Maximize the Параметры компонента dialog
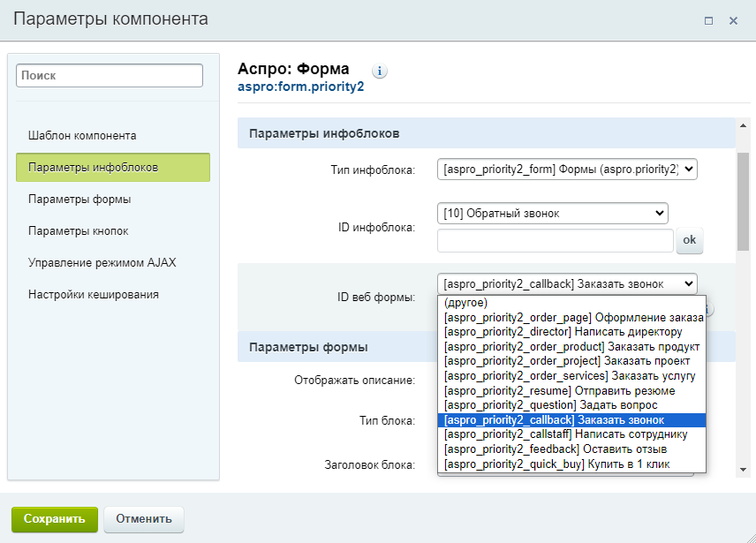The height and width of the screenshot is (543, 756). (708, 20)
